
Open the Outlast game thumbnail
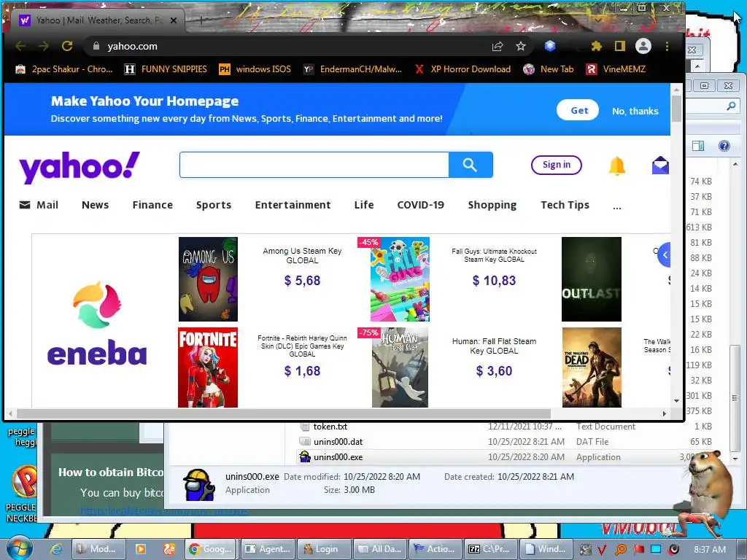591,279
